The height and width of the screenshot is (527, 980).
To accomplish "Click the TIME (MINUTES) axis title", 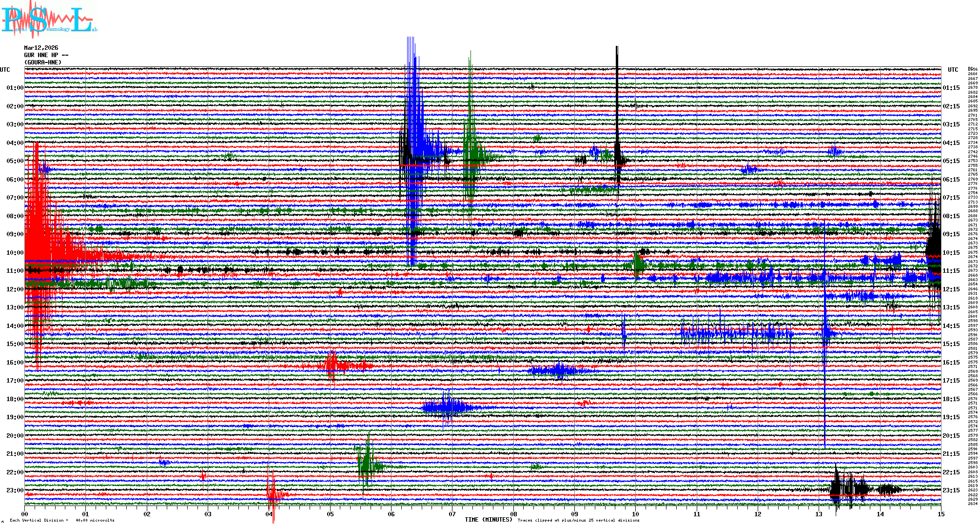I will [488, 520].
